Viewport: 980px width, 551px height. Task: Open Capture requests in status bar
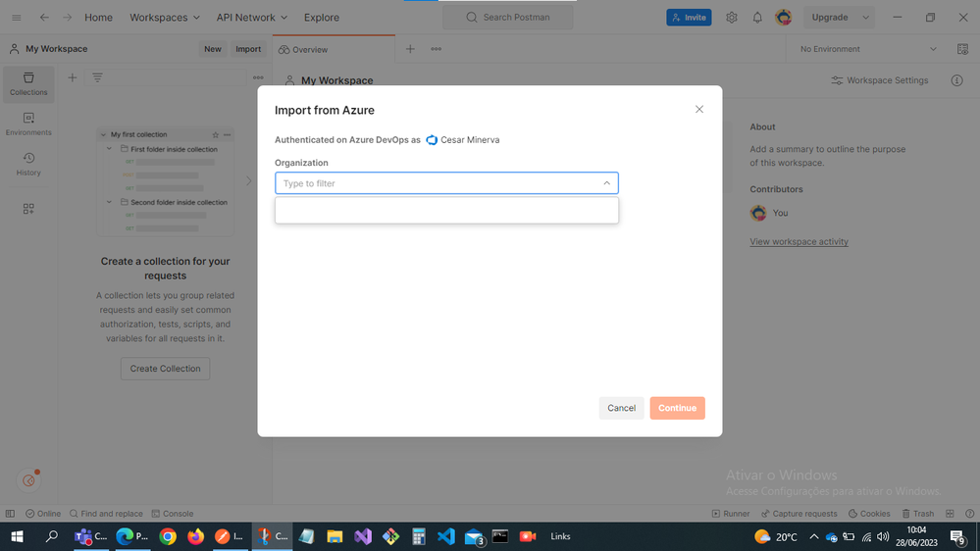(799, 514)
